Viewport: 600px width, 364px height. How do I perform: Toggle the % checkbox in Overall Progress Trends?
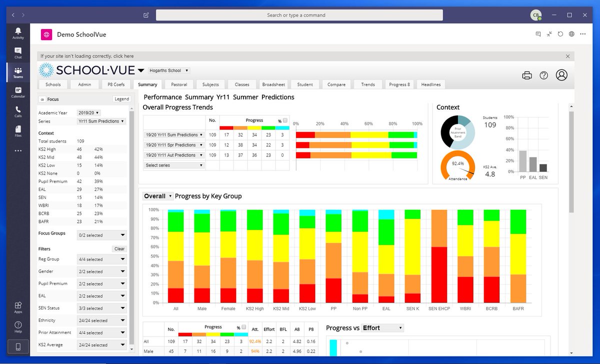click(x=285, y=120)
